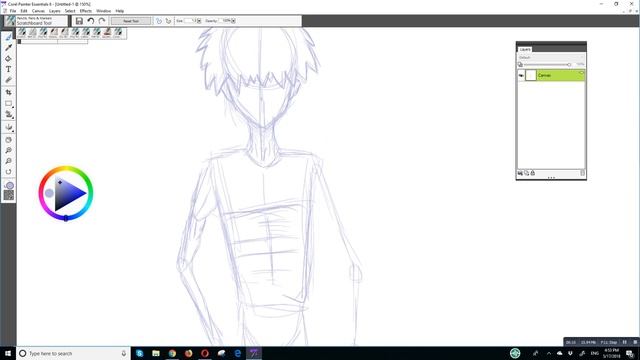Image resolution: width=640 pixels, height=360 pixels.
Task: Select the Crop tool
Action: [x=9, y=93]
